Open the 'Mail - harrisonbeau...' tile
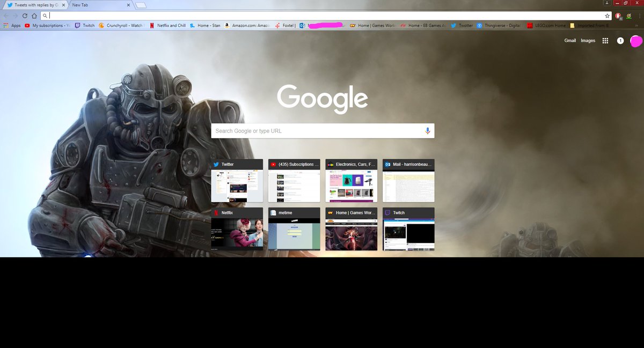Image resolution: width=644 pixels, height=348 pixels. [408, 181]
